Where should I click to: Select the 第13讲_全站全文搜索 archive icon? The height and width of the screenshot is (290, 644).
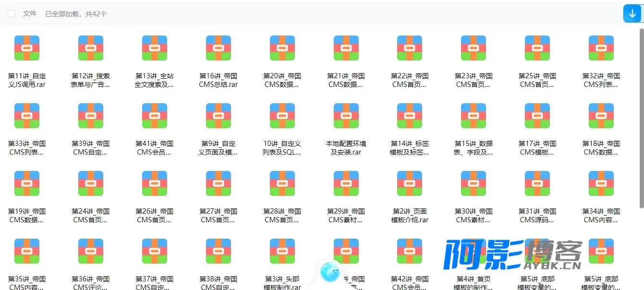point(155,48)
